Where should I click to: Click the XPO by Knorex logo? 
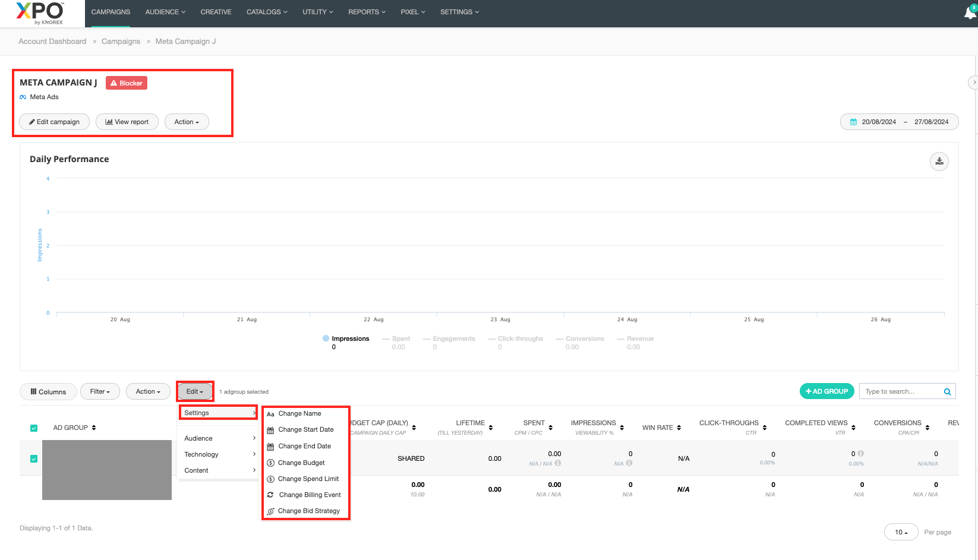[40, 13]
